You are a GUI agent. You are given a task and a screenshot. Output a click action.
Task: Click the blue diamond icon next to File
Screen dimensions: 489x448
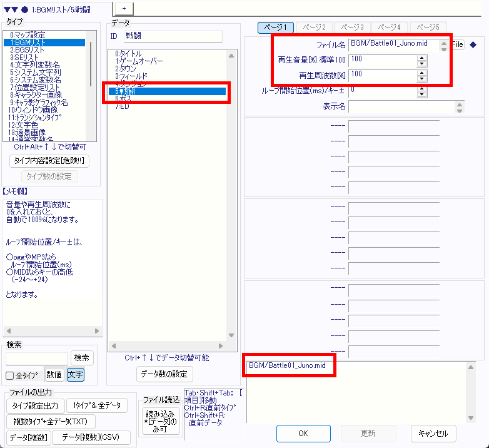click(x=473, y=44)
